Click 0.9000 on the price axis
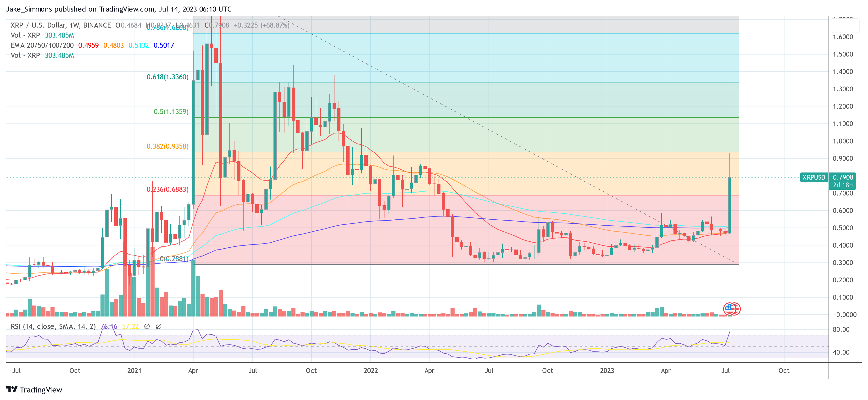The width and height of the screenshot is (868, 400). coord(843,159)
